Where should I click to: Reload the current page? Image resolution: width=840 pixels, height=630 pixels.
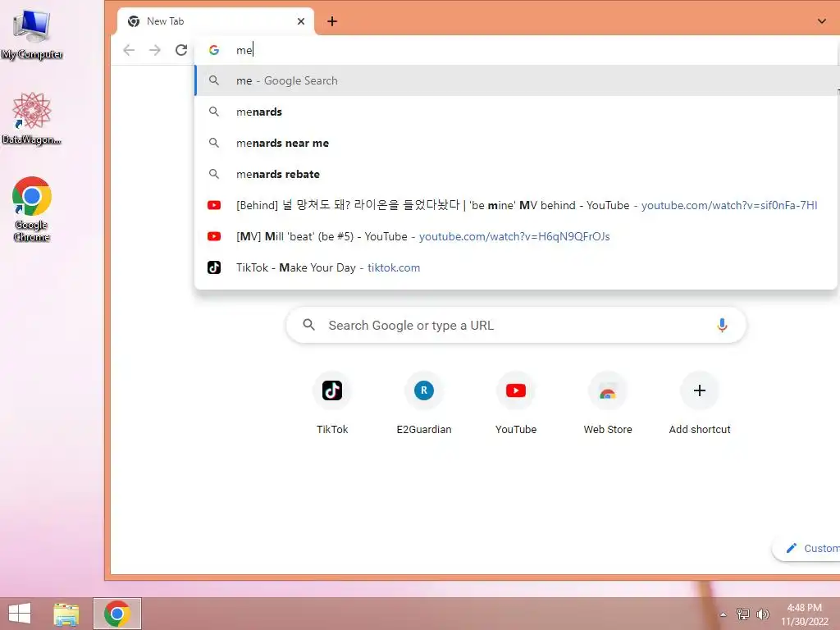[x=181, y=50]
